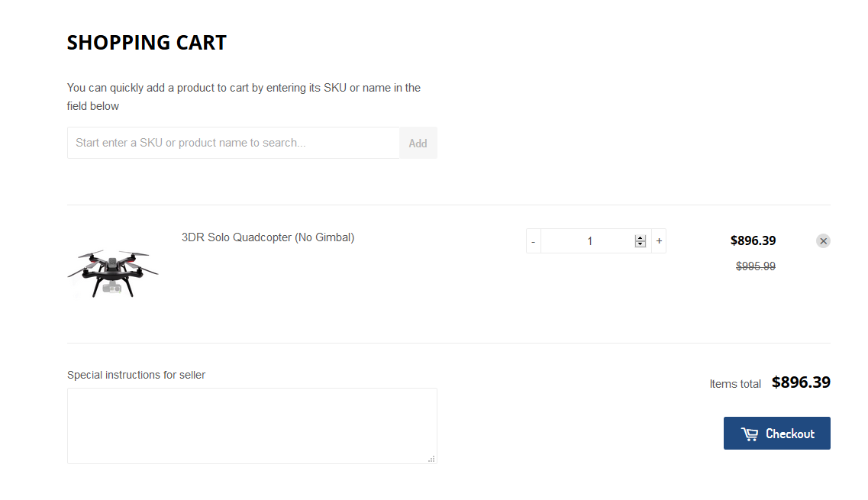Click the item price $896.39 in product row
The height and width of the screenshot is (500, 868).
(x=753, y=241)
